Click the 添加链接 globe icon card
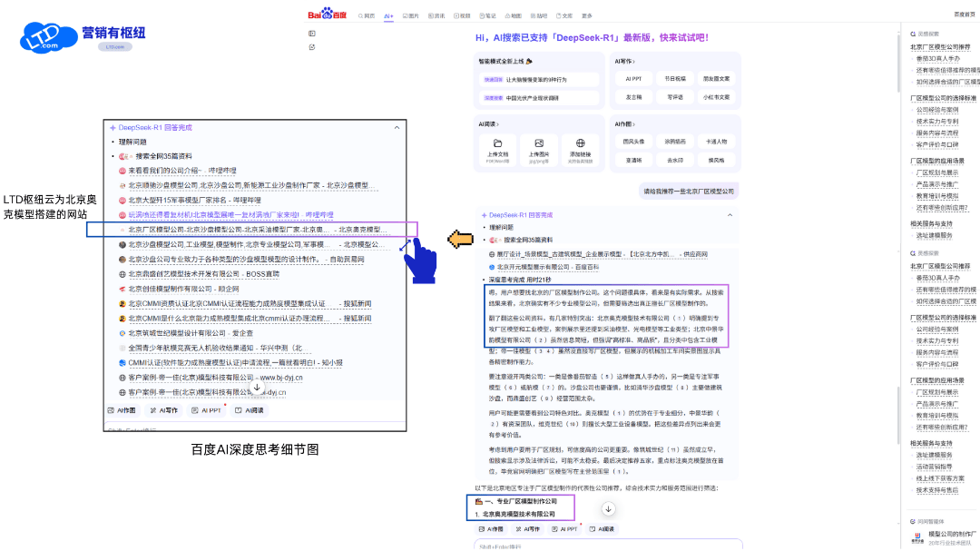 pyautogui.click(x=580, y=151)
